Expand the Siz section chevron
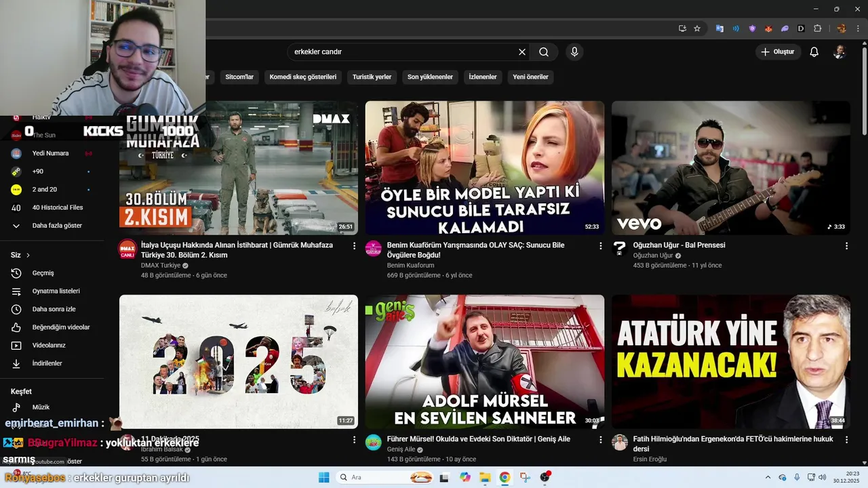The image size is (868, 488). pos(28,256)
